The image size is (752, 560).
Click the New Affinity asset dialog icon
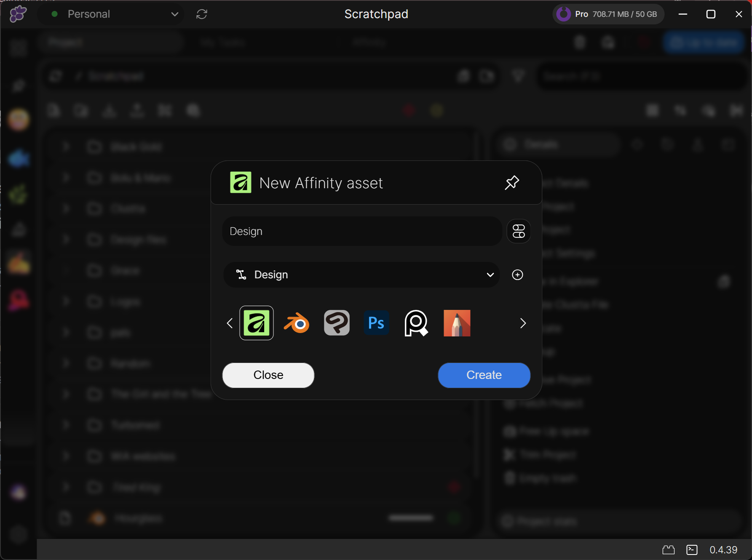(x=241, y=182)
